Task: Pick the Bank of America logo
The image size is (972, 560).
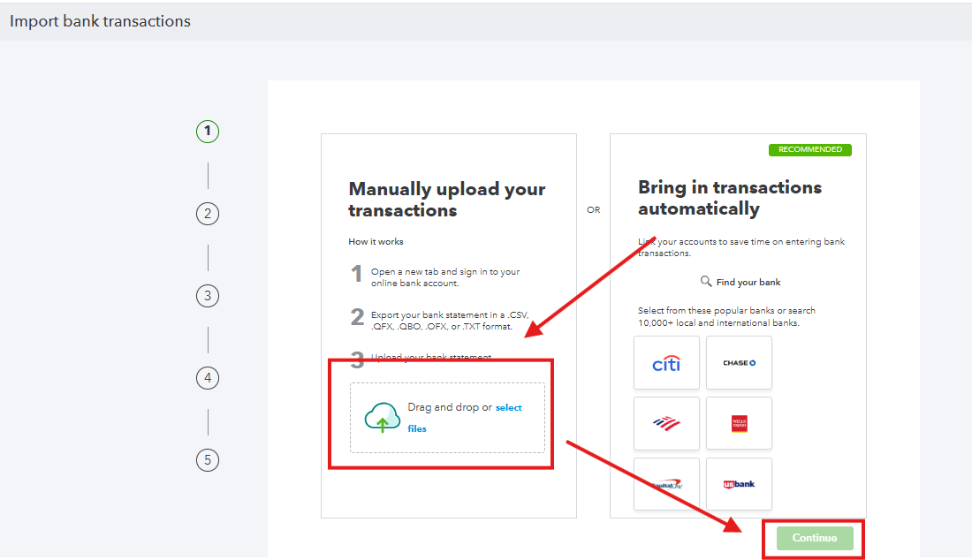Action: pos(666,423)
